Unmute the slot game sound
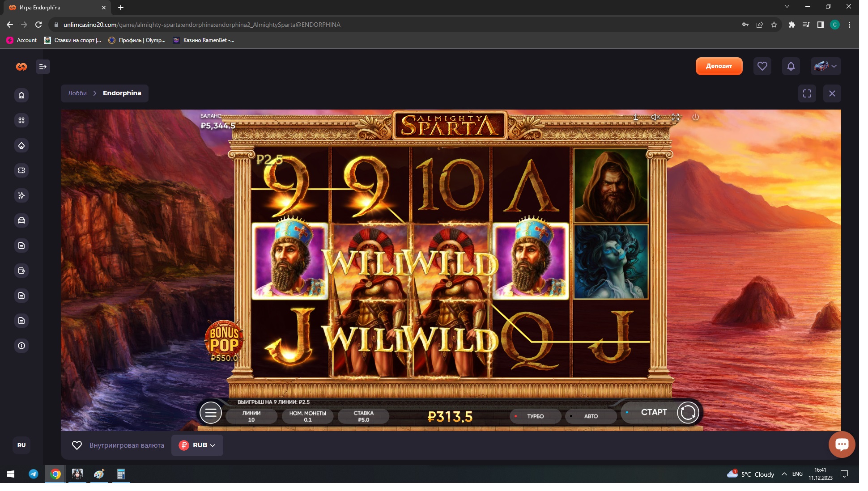Viewport: 868px width, 491px height. pyautogui.click(x=655, y=117)
